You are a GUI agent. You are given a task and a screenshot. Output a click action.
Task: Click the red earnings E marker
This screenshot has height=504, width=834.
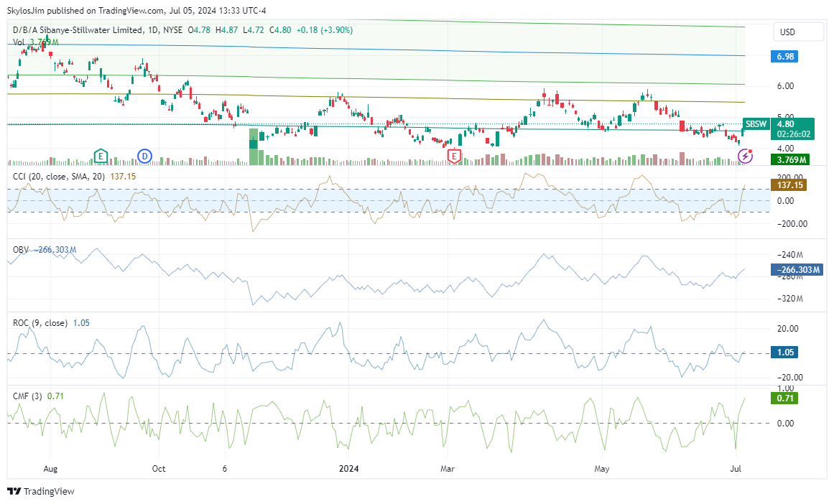454,156
